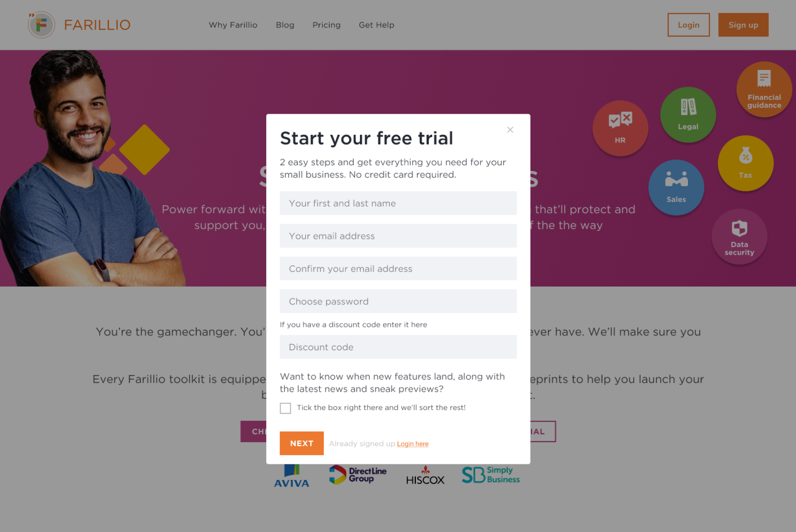
Task: Click the Farillio logo icon
Action: coord(42,25)
